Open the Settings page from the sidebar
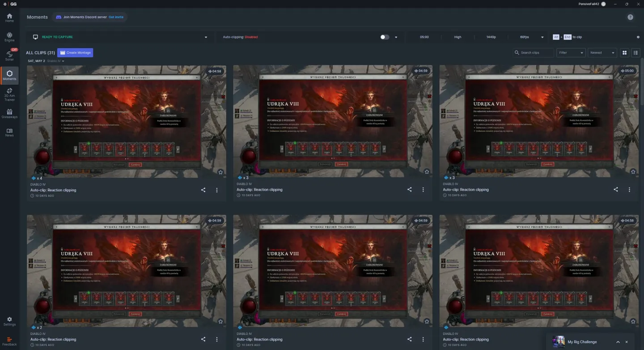 (x=9, y=322)
